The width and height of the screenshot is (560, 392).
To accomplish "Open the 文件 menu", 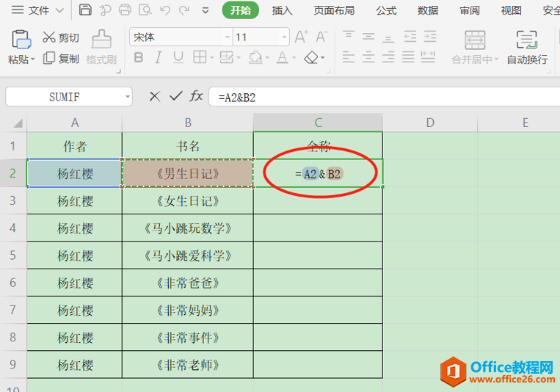I will (x=38, y=10).
